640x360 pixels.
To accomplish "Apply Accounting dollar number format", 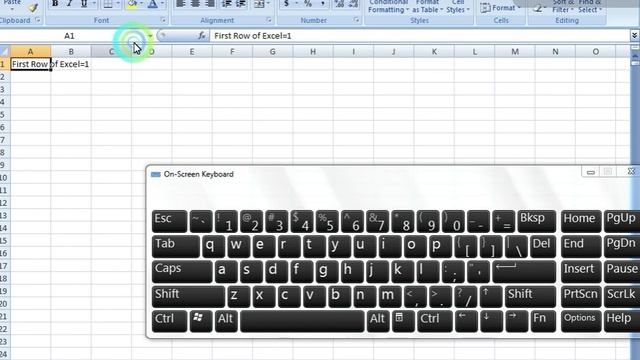I will [286, 4].
